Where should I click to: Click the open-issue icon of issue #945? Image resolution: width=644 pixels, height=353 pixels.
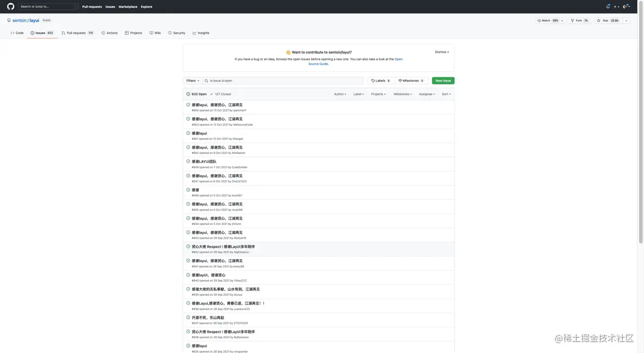(x=188, y=204)
